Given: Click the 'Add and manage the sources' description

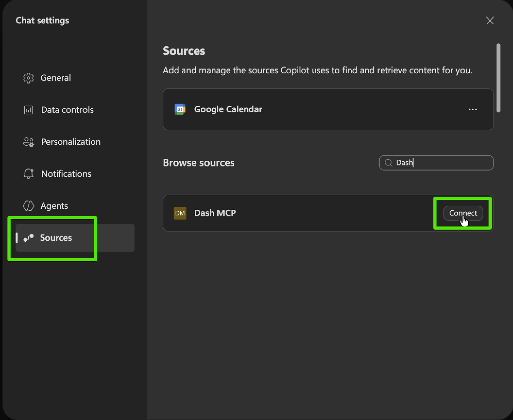Looking at the screenshot, I should pyautogui.click(x=318, y=70).
